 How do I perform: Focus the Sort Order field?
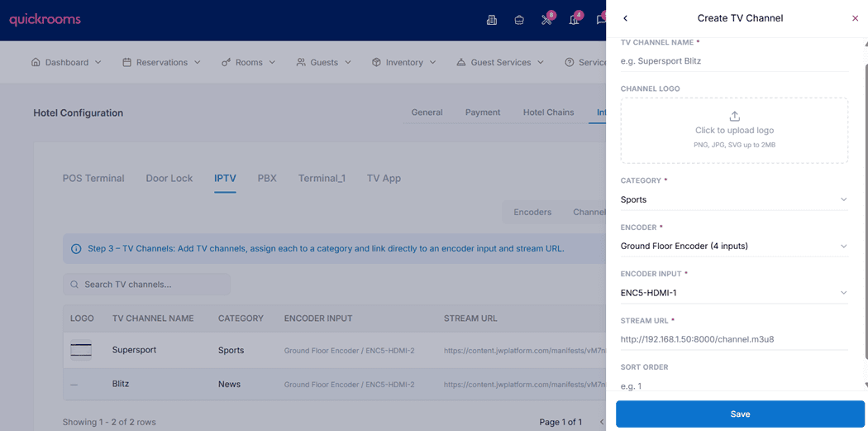tap(734, 385)
